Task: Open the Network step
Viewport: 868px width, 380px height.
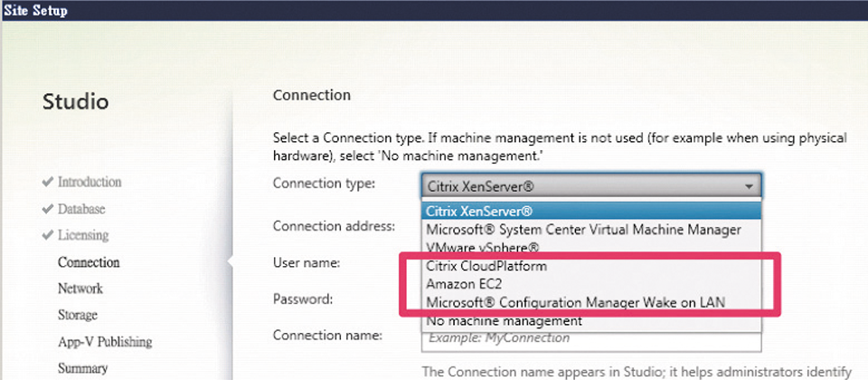Action: click(x=80, y=289)
